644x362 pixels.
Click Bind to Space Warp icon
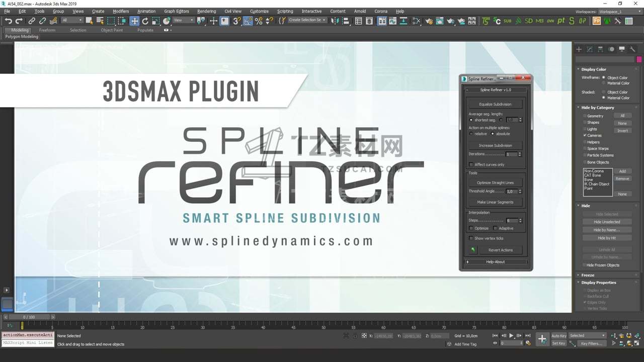[x=53, y=21]
